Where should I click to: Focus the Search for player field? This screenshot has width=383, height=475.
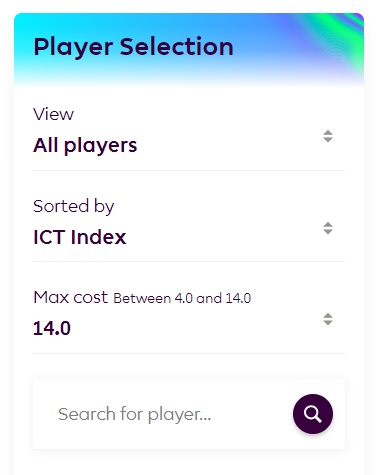pos(189,414)
